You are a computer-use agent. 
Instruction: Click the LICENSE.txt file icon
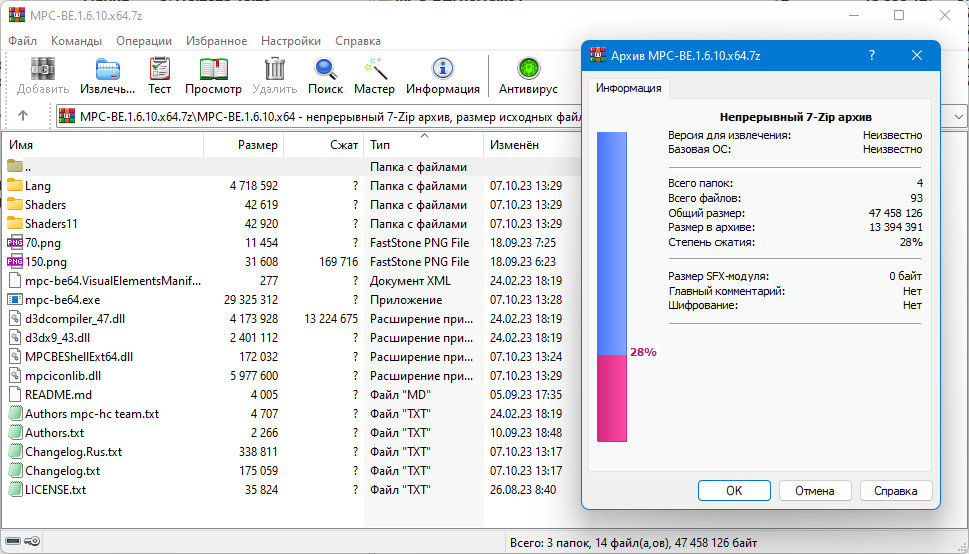pyautogui.click(x=15, y=490)
